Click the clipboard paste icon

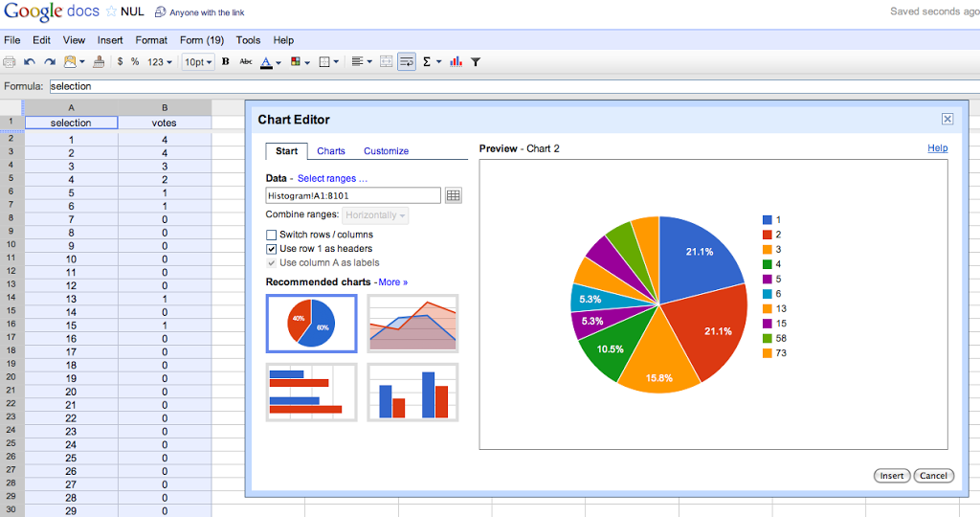pyautogui.click(x=70, y=62)
